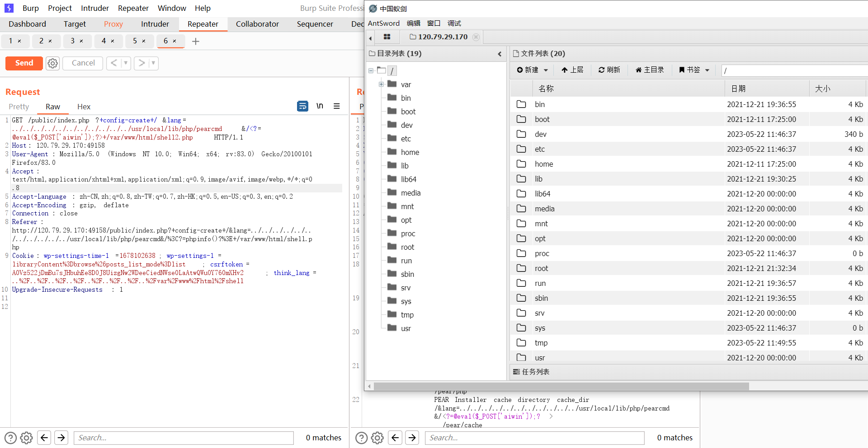Open the Project menu in Burp
This screenshot has width=868, height=448.
click(x=60, y=8)
